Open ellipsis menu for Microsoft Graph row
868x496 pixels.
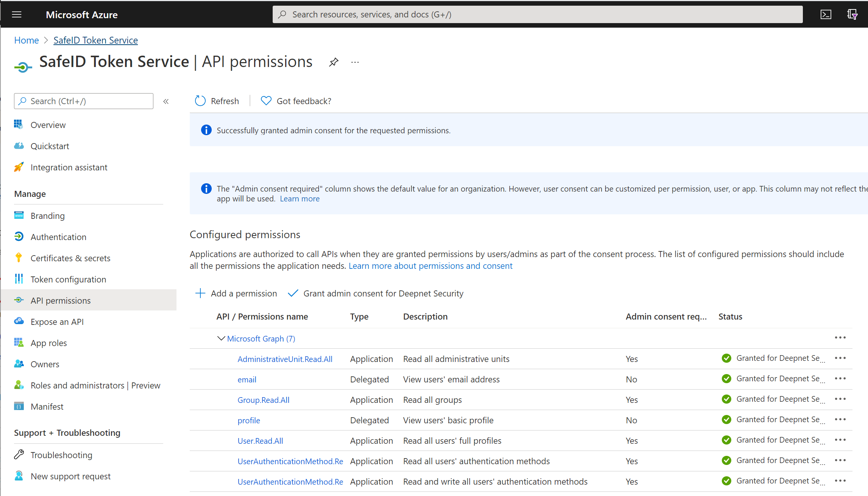pos(840,338)
